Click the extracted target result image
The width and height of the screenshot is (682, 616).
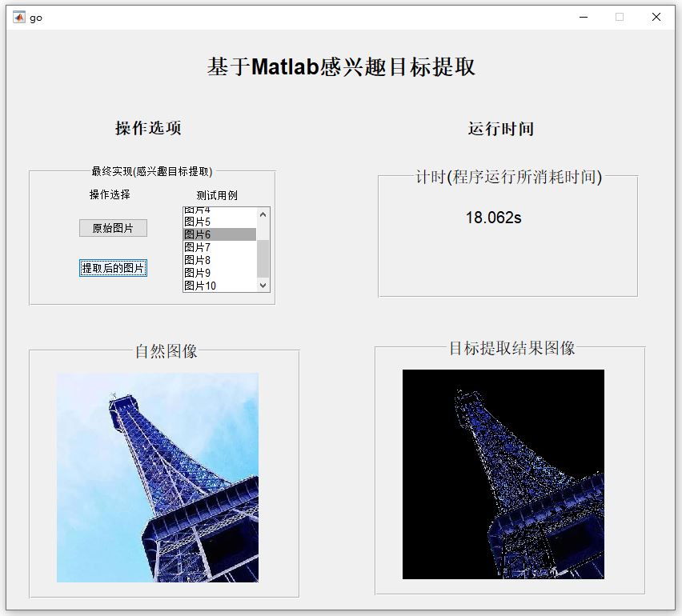pos(503,474)
